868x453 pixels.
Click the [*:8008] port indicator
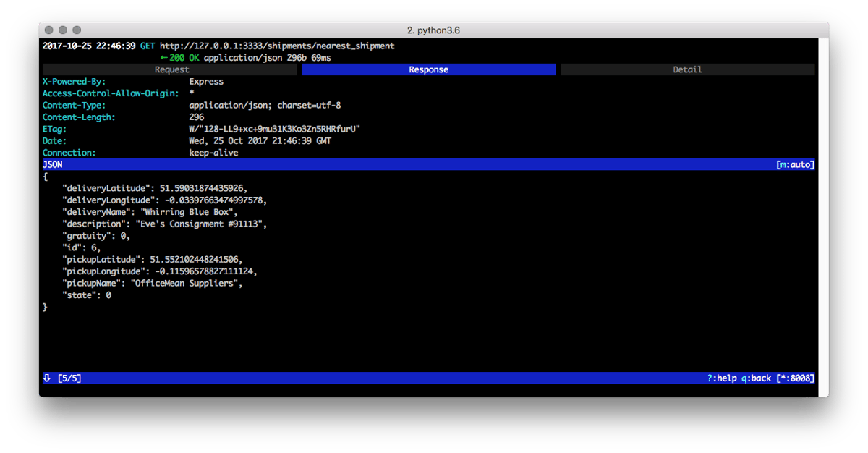pyautogui.click(x=796, y=377)
